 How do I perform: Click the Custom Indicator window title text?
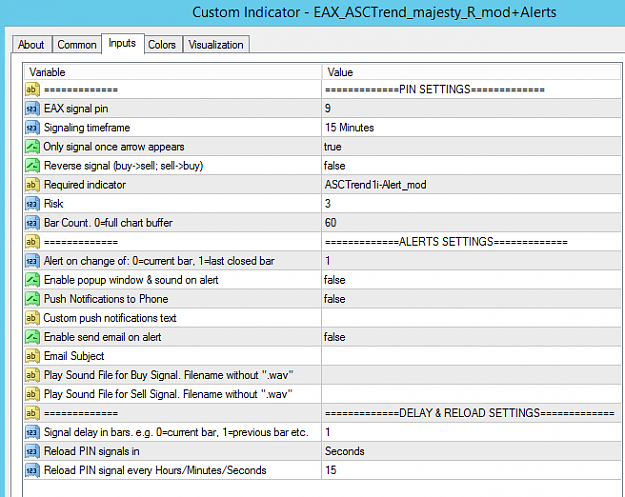click(x=374, y=12)
